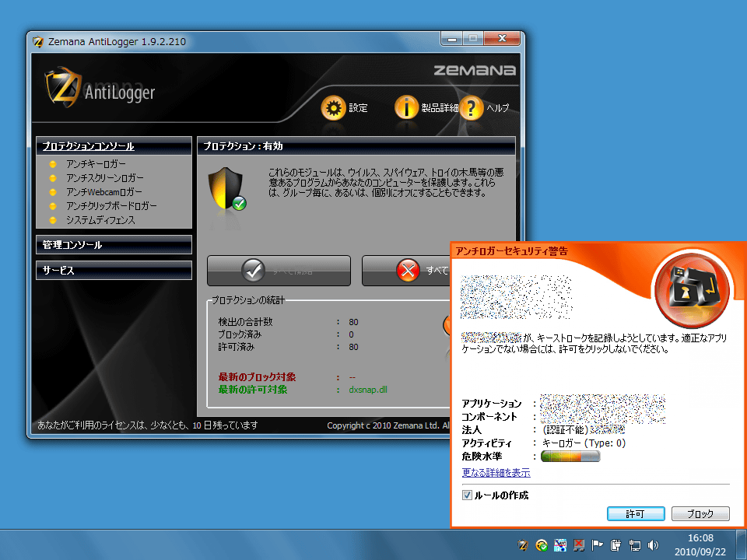Click yellow bullet beside アンチスクリーンロガー
The height and width of the screenshot is (560, 747).
pos(53,178)
